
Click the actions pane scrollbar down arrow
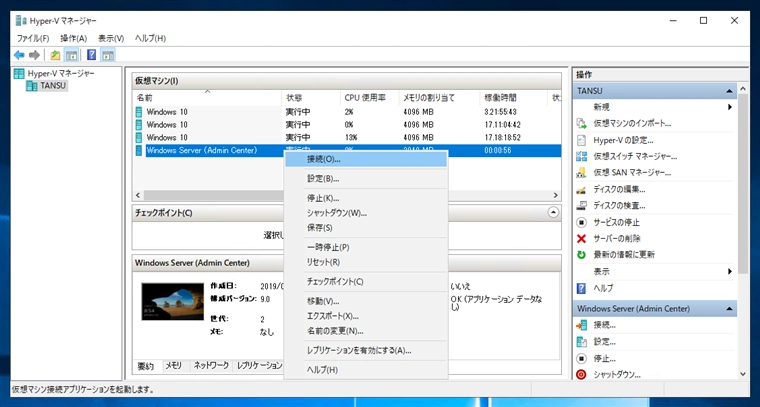pos(743,374)
